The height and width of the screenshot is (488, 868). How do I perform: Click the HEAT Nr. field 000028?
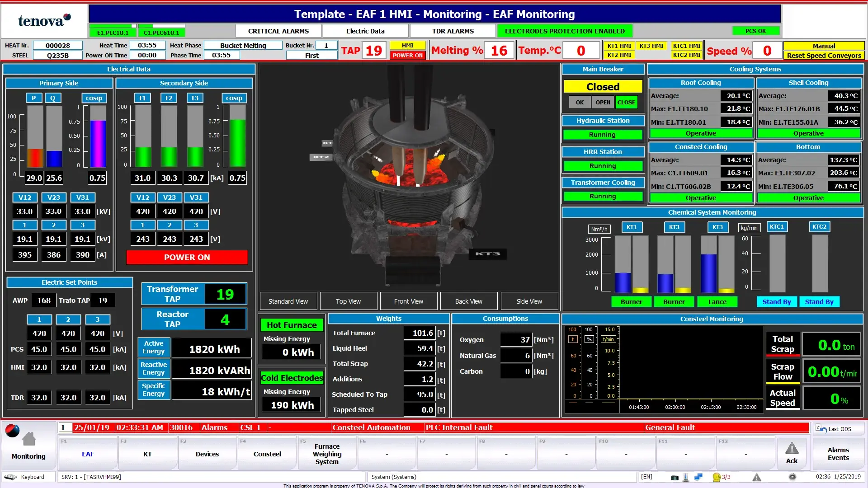[x=58, y=46]
